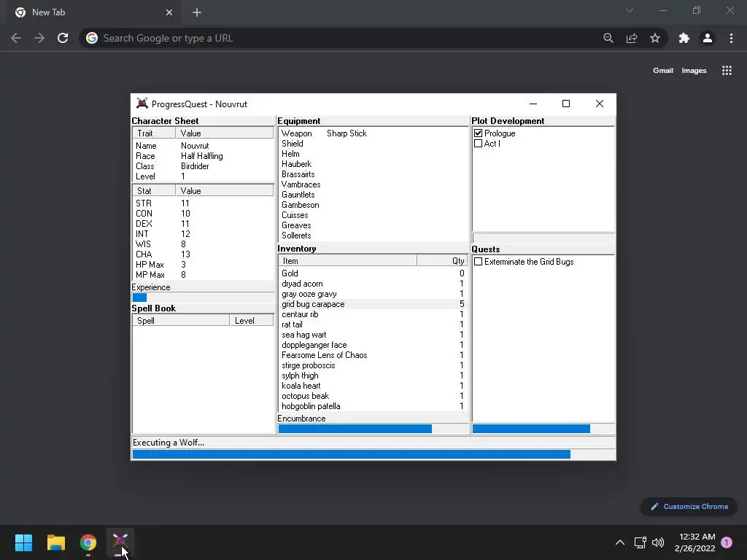Click the HP Max stat row
The width and height of the screenshot is (747, 560).
click(203, 264)
